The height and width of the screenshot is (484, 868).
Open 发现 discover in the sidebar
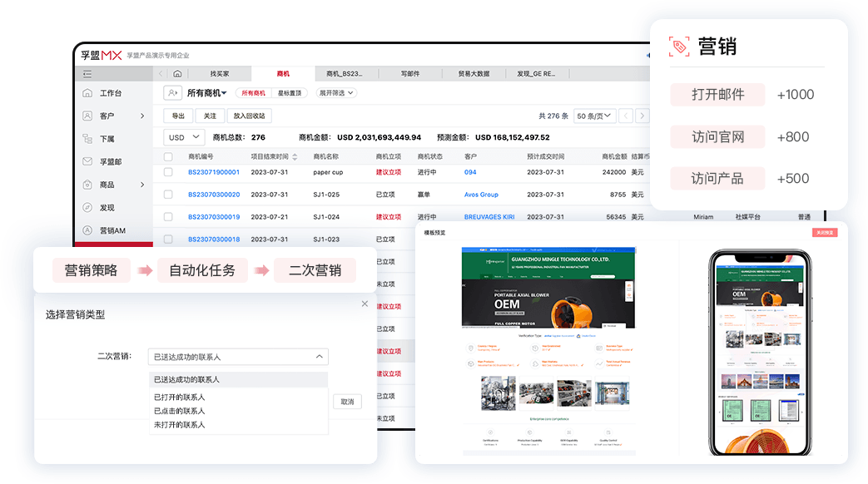[107, 208]
